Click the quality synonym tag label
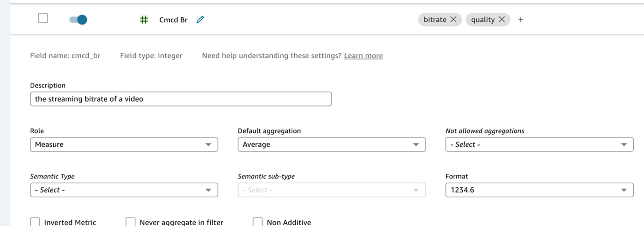This screenshot has width=644, height=226. pyautogui.click(x=483, y=20)
